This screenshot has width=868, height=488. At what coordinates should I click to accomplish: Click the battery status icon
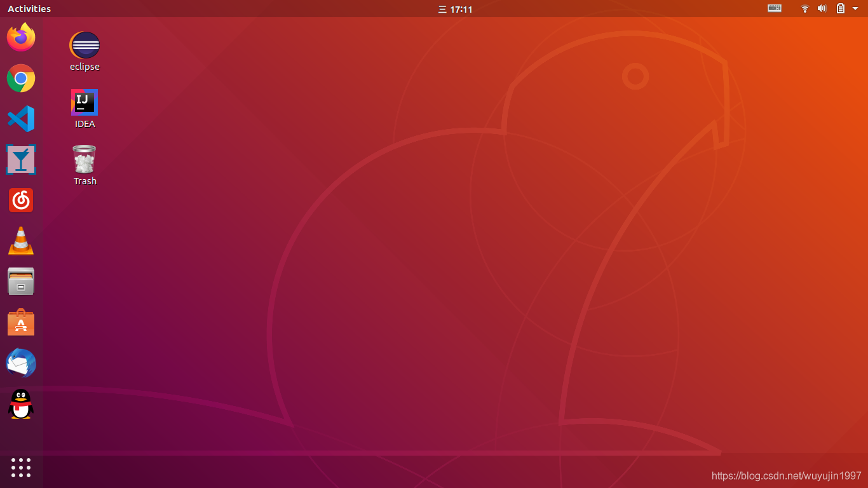pyautogui.click(x=840, y=8)
